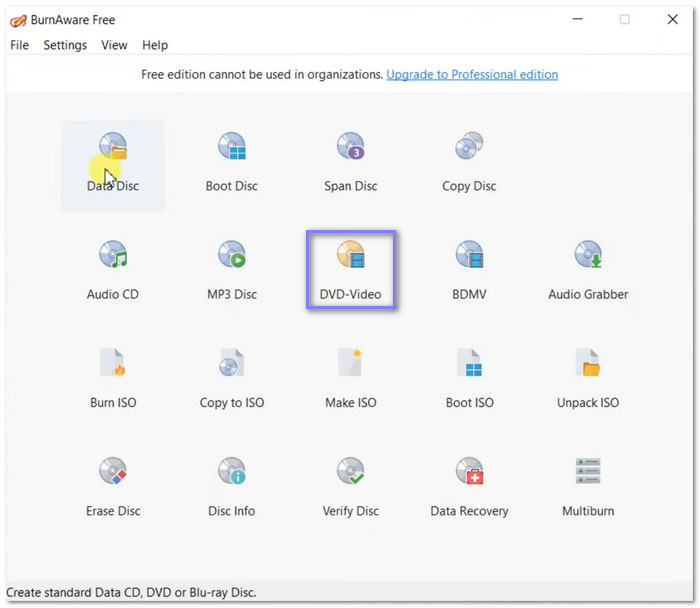Image resolution: width=700 pixels, height=608 pixels.
Task: Open the Burn ISO tool
Action: coord(112,379)
